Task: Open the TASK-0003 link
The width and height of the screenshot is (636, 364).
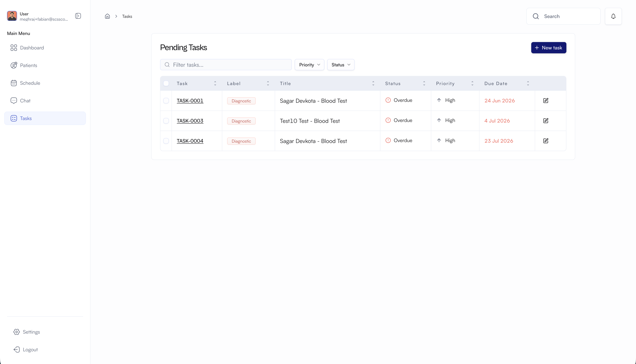Action: coord(190,121)
